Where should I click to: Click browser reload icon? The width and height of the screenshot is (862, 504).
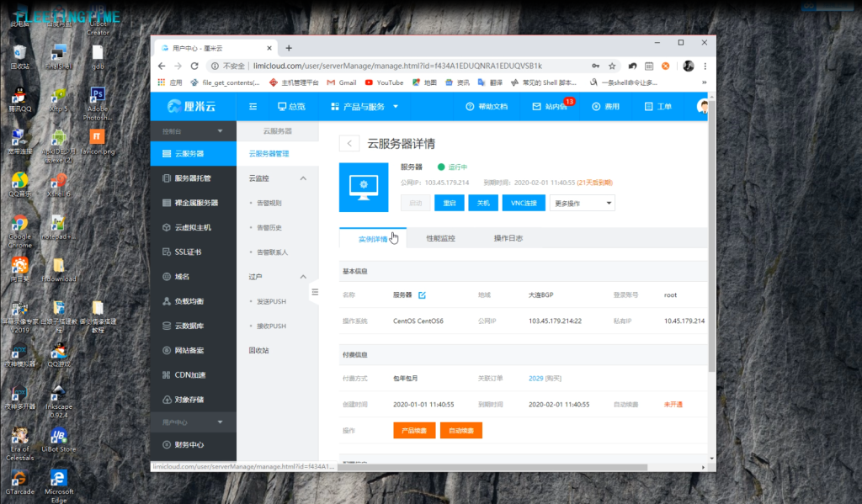coord(194,66)
